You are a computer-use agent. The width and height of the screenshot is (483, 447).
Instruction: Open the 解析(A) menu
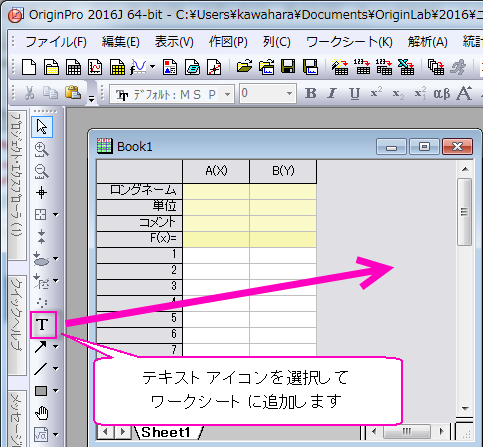tap(428, 42)
